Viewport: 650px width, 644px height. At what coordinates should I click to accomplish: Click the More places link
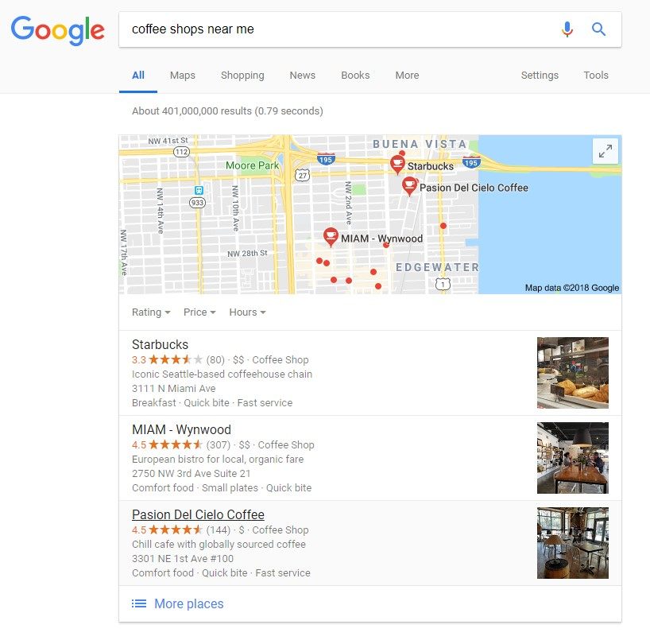(x=188, y=603)
